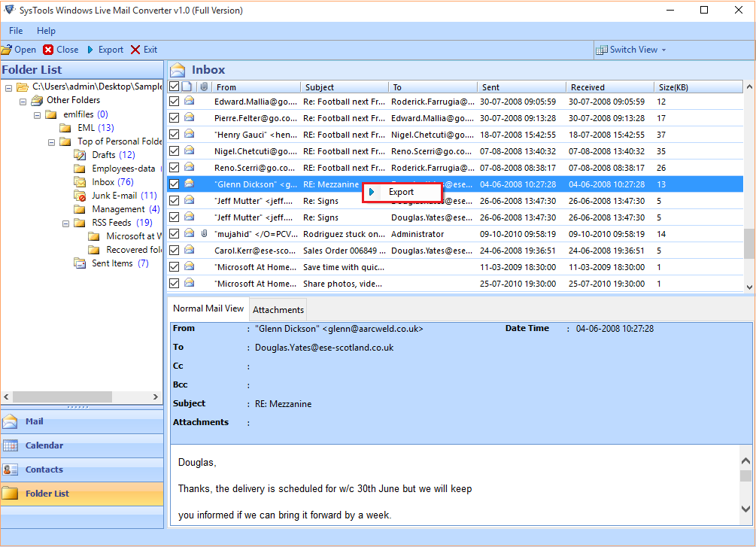Click the blue Export arrow in toolbar

tap(90, 50)
